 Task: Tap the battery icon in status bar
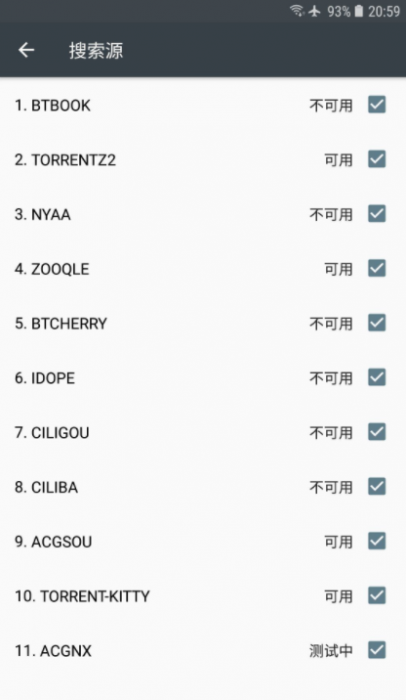coord(359,11)
